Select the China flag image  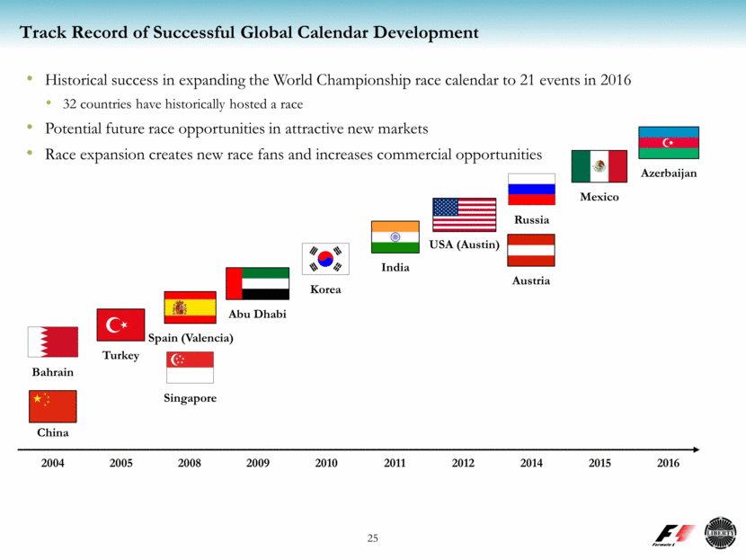[53, 406]
